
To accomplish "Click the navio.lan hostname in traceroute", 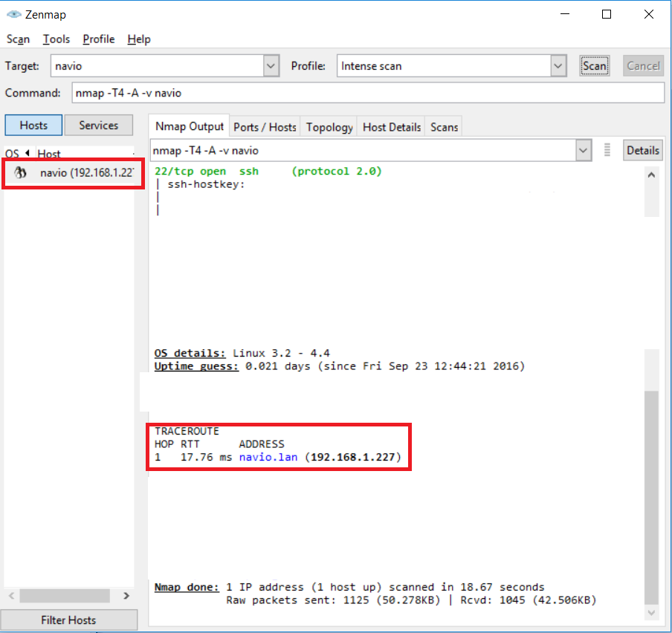I will click(268, 457).
